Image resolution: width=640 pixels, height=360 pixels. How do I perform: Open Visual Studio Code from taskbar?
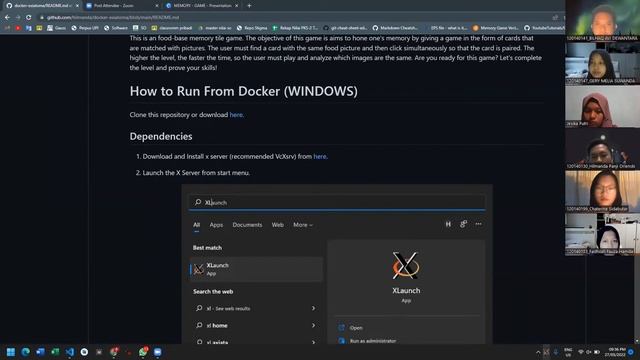point(70,352)
